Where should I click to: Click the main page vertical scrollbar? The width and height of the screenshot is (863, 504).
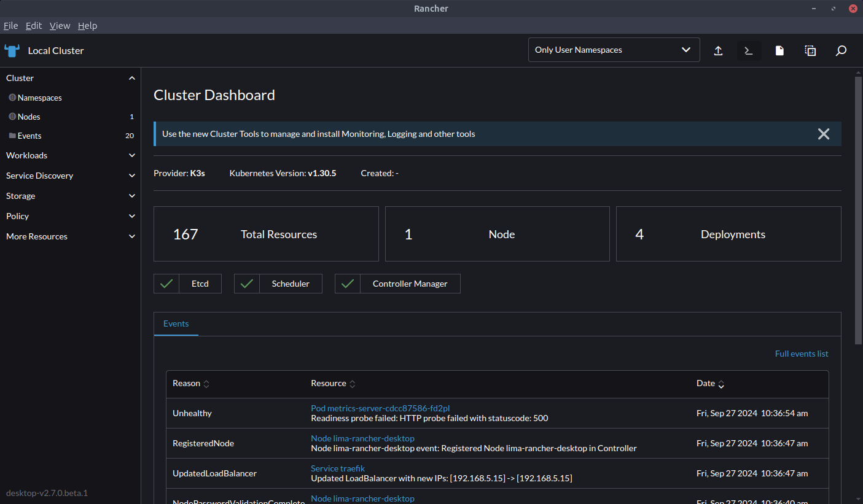(858, 209)
